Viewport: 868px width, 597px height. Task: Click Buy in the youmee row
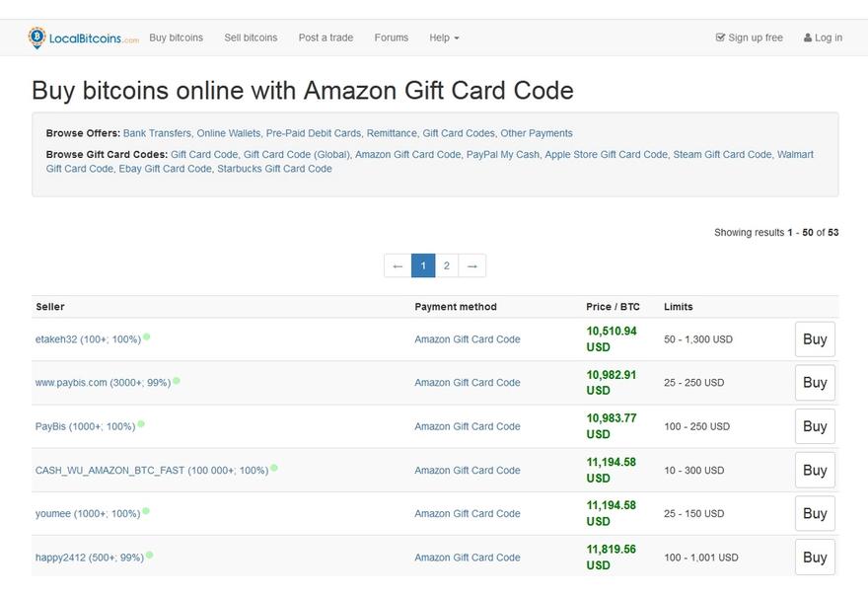click(x=815, y=514)
